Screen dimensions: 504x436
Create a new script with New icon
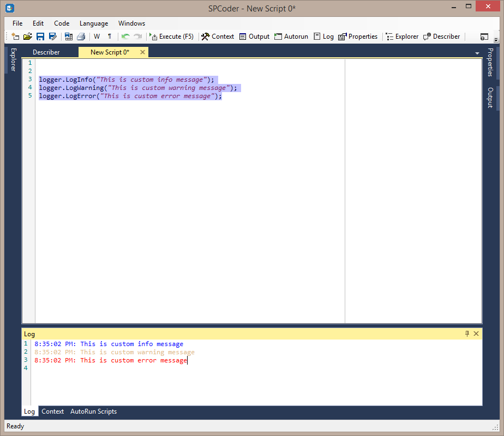point(15,37)
